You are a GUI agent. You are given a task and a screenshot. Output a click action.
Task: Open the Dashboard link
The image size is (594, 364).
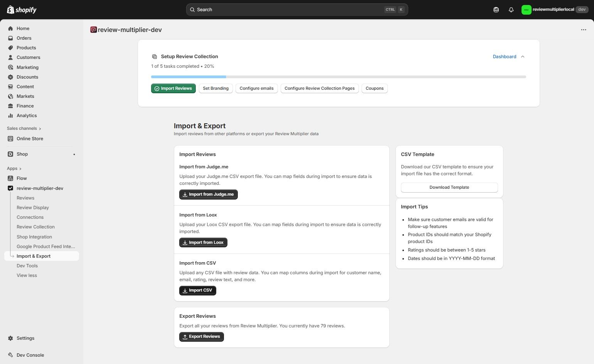(x=504, y=57)
